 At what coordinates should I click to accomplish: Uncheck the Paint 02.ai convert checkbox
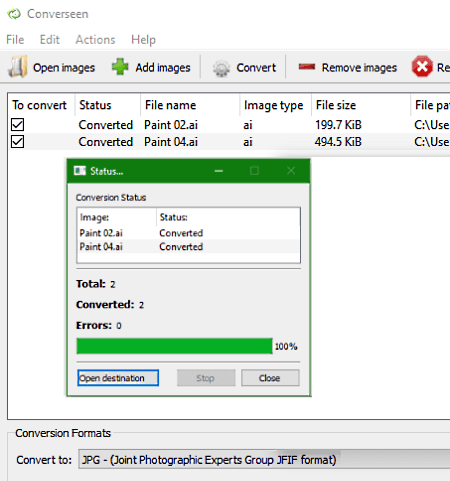17,125
